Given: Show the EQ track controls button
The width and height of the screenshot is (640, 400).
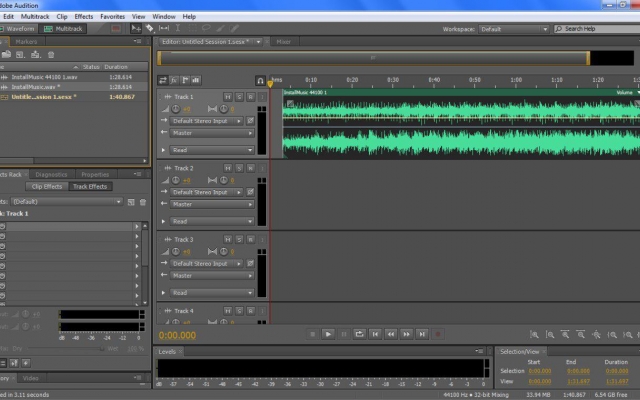Looking at the screenshot, I should click(x=196, y=80).
